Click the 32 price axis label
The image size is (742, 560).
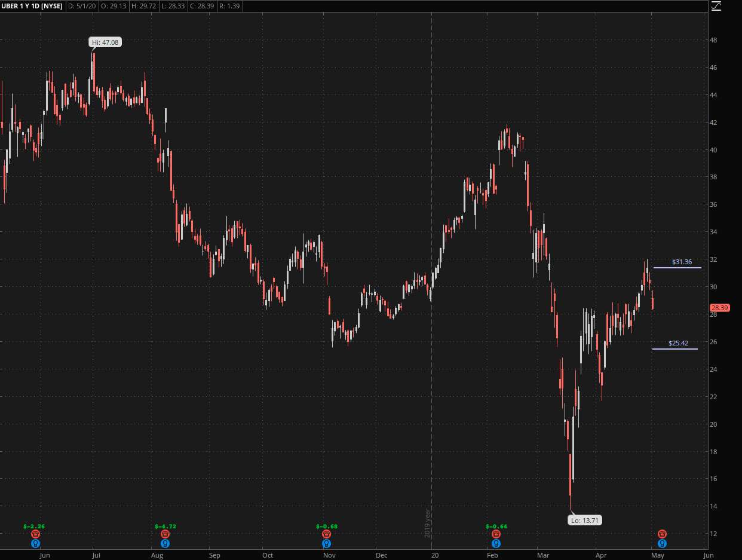pos(713,259)
